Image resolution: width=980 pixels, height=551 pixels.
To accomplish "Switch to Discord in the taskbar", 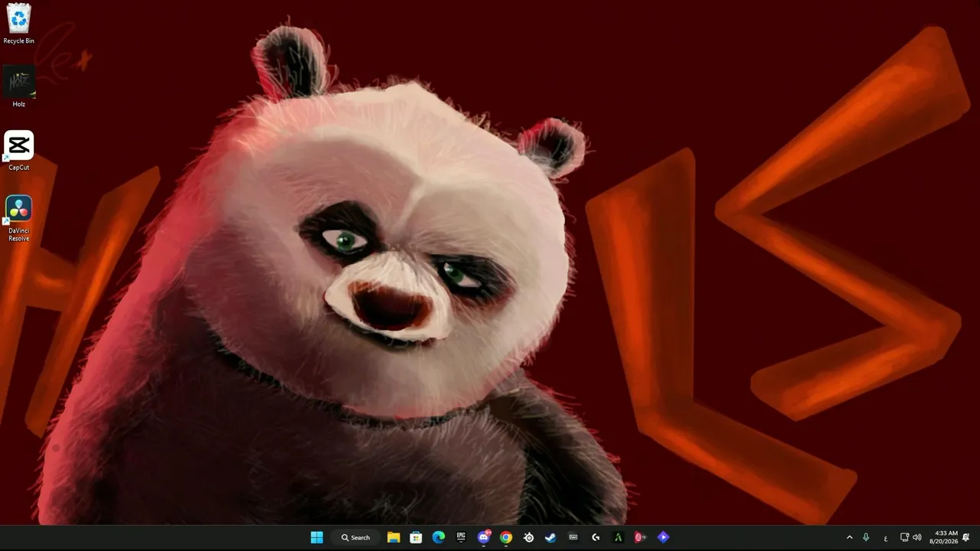I will coord(484,537).
